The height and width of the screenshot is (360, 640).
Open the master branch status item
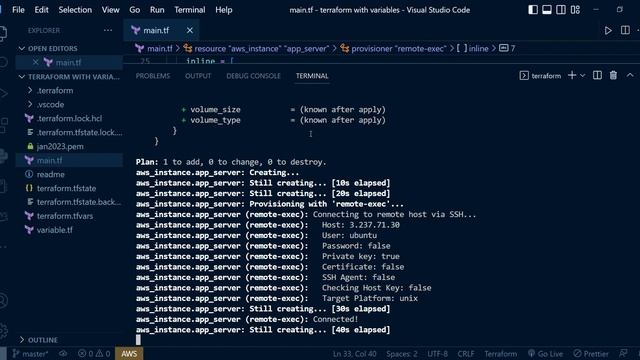(31, 354)
